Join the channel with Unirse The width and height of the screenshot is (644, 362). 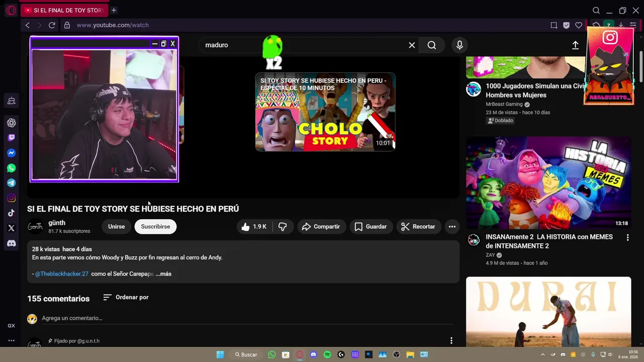coord(116,227)
